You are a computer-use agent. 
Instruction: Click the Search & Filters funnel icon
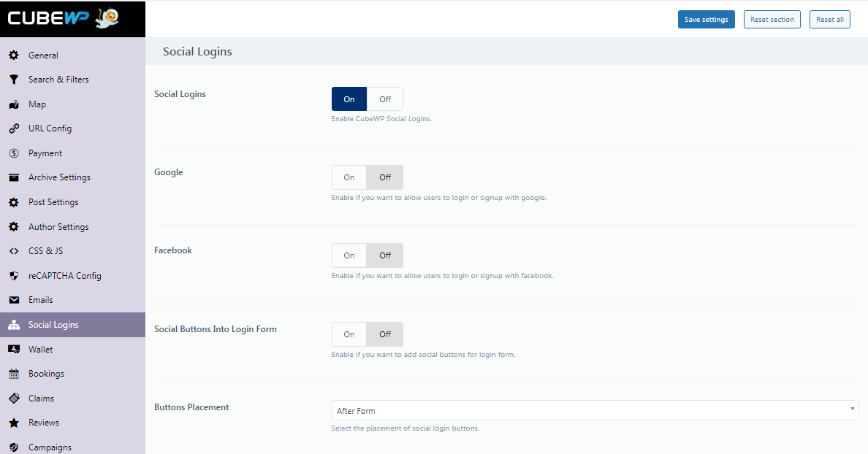point(14,80)
